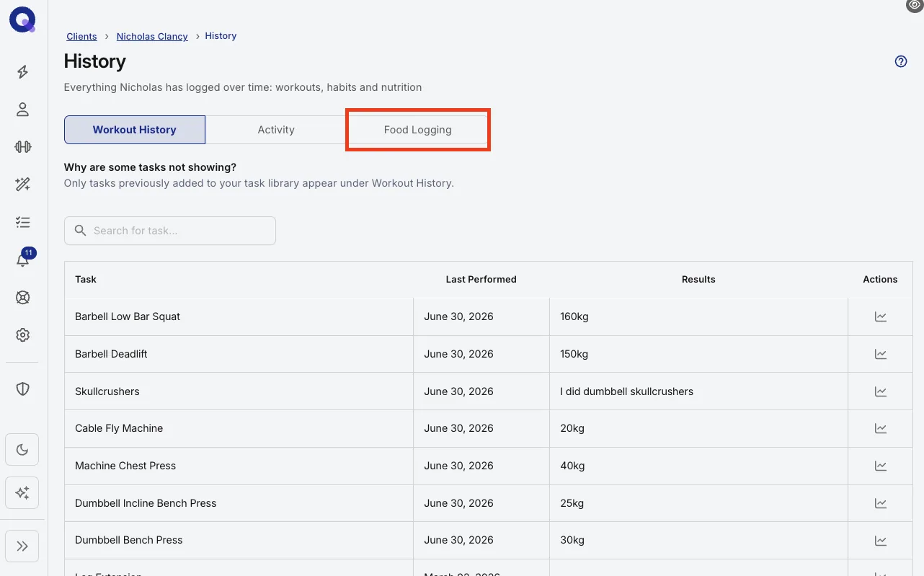Image resolution: width=924 pixels, height=576 pixels.
Task: Open the settings gear icon
Action: coord(22,335)
